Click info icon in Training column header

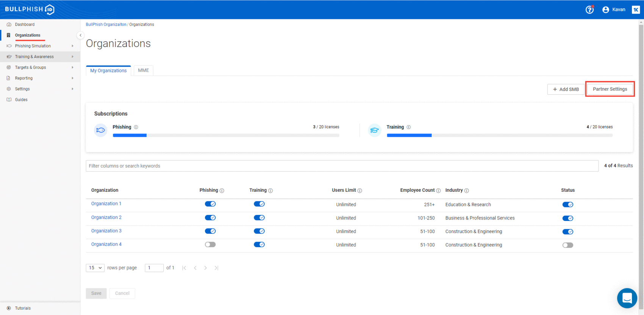[270, 191]
